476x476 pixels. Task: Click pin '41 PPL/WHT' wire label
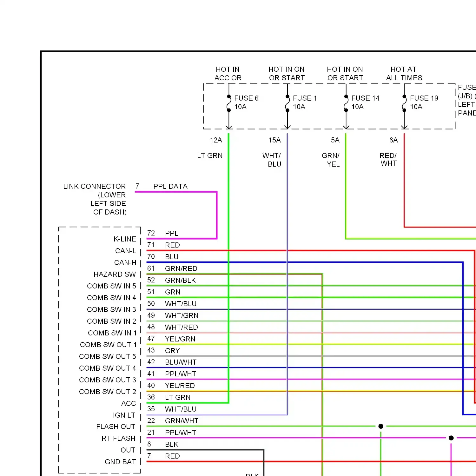172,374
